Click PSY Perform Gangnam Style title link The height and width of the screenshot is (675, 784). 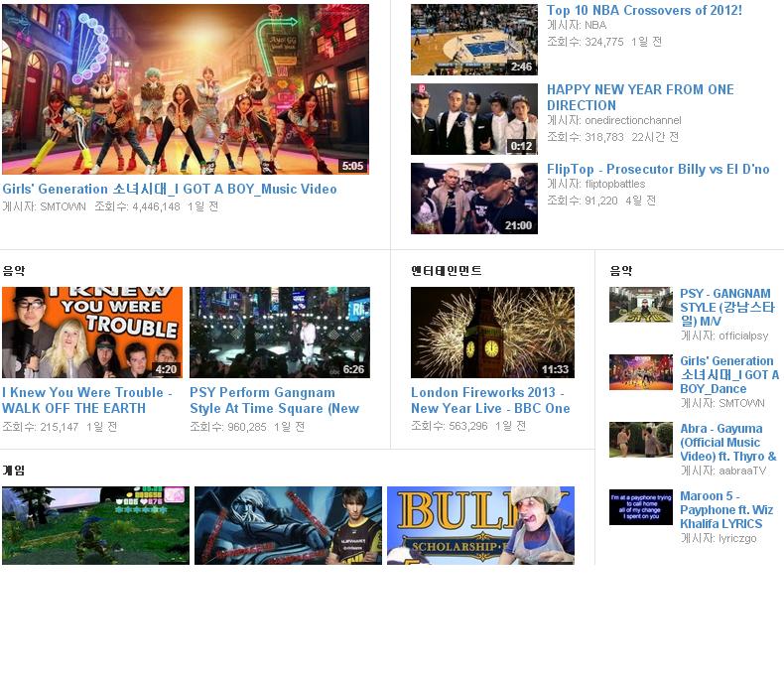274,400
